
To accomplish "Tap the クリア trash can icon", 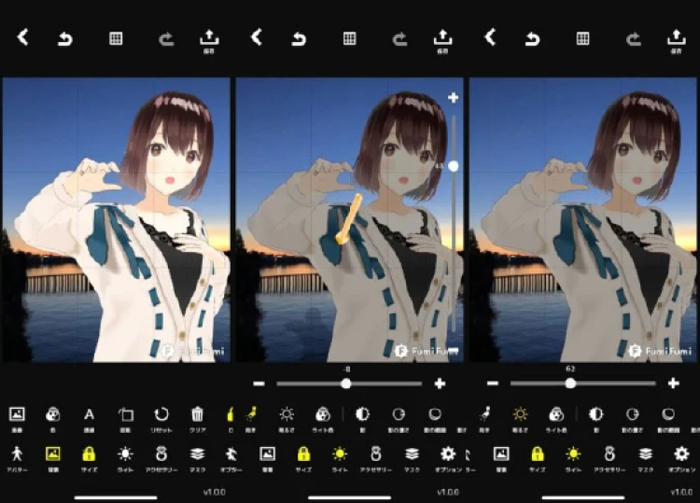I will pyautogui.click(x=197, y=415).
